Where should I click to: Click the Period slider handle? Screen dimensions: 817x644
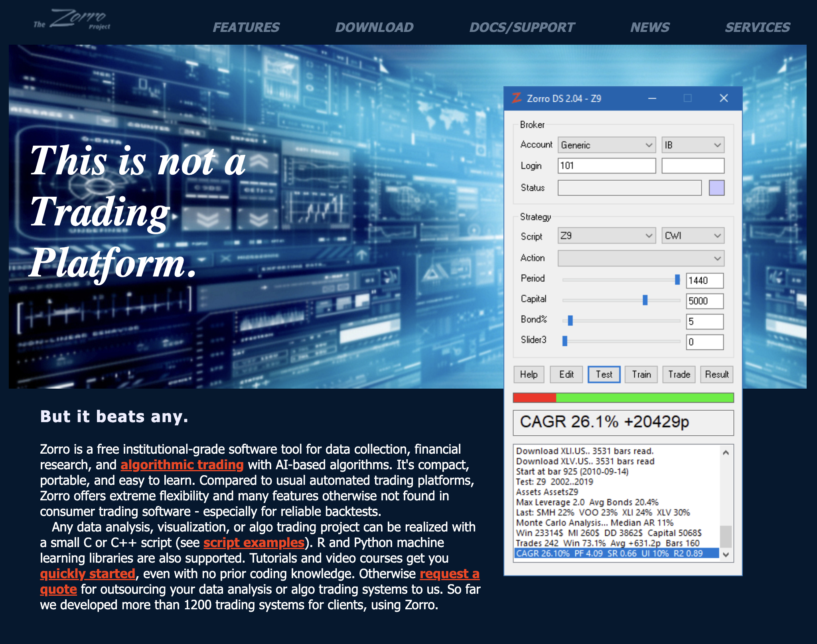coord(677,280)
